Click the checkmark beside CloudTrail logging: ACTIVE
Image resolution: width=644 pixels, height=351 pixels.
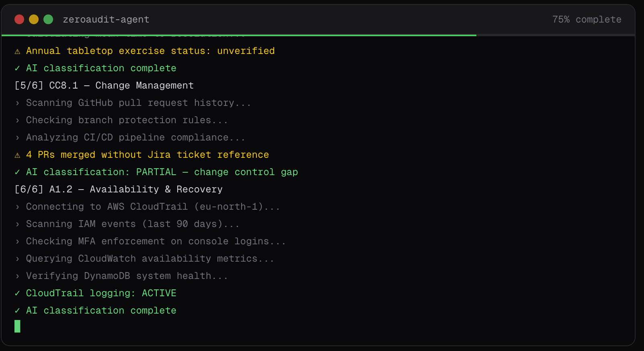coord(17,293)
